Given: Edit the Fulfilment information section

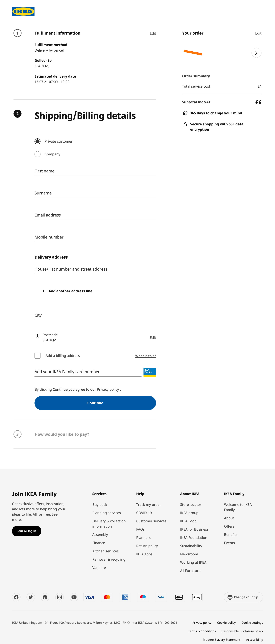Looking at the screenshot, I should click(153, 33).
